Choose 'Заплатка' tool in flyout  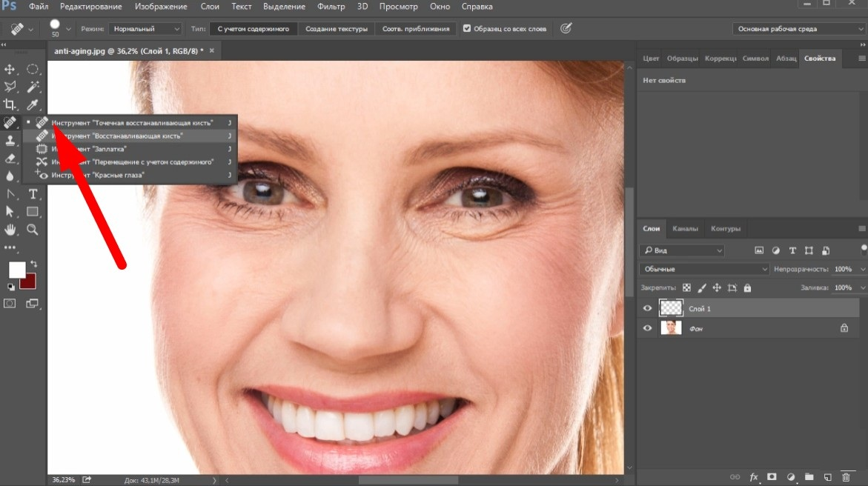click(x=130, y=149)
